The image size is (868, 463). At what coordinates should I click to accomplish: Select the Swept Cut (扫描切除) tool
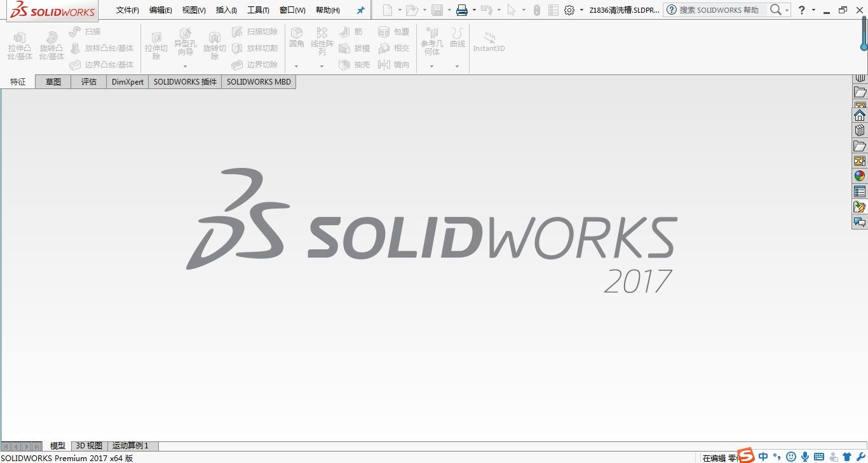[255, 31]
